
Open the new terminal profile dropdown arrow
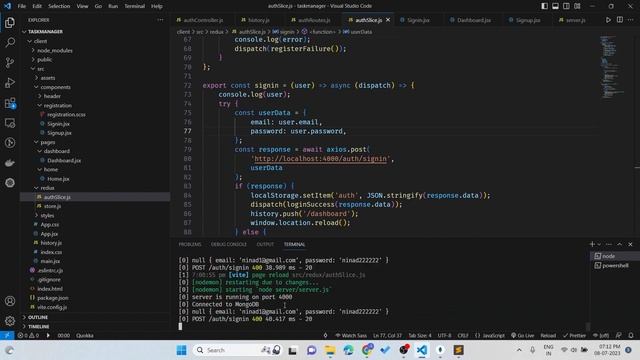(599, 244)
